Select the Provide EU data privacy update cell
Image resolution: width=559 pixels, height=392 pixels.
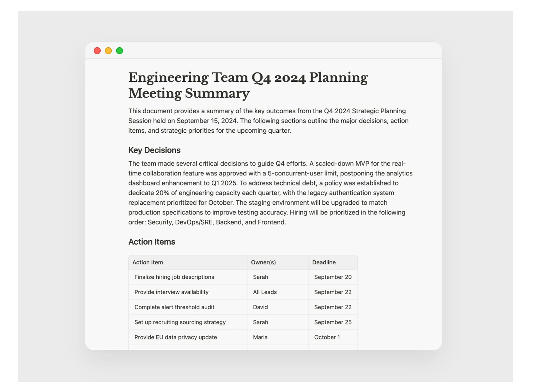click(x=176, y=337)
